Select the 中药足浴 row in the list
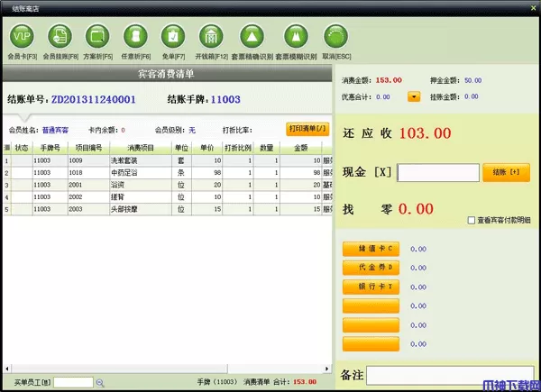This screenshot has width=541, height=392. [140, 172]
